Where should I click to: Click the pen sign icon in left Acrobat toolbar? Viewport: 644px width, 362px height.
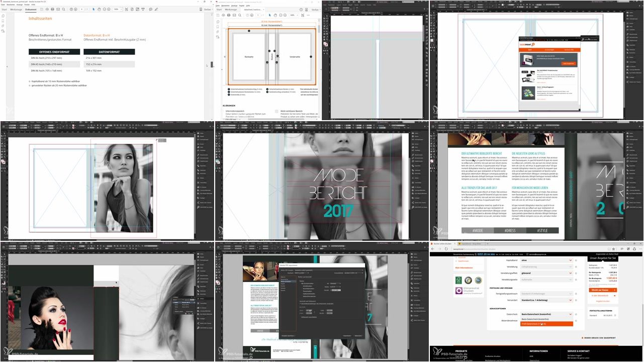point(156,10)
